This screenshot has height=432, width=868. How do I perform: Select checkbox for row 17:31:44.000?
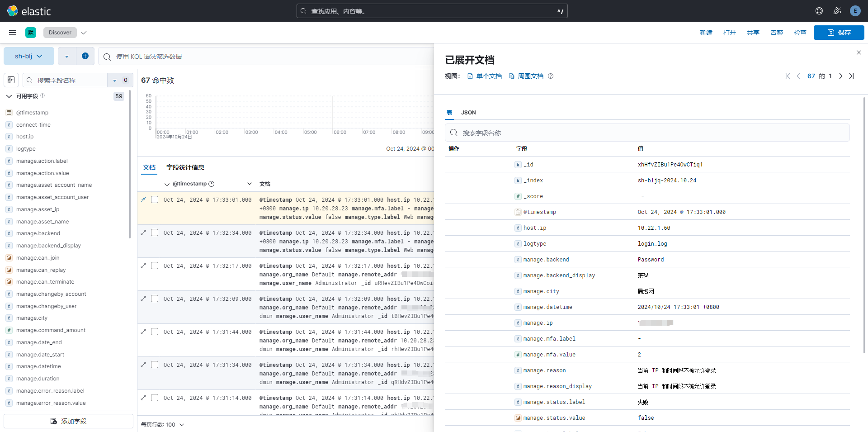(155, 332)
